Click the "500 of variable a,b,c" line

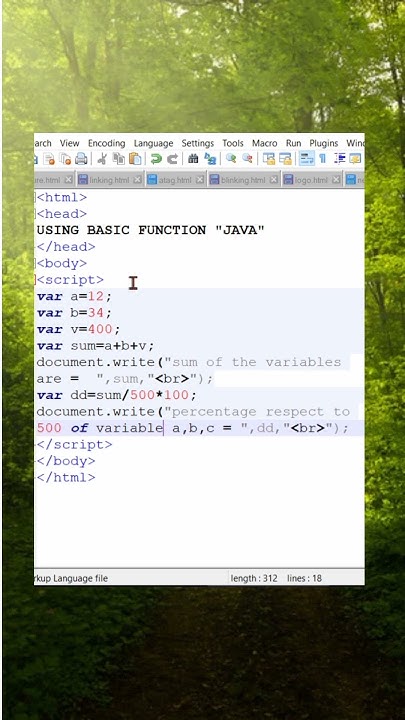(x=192, y=428)
